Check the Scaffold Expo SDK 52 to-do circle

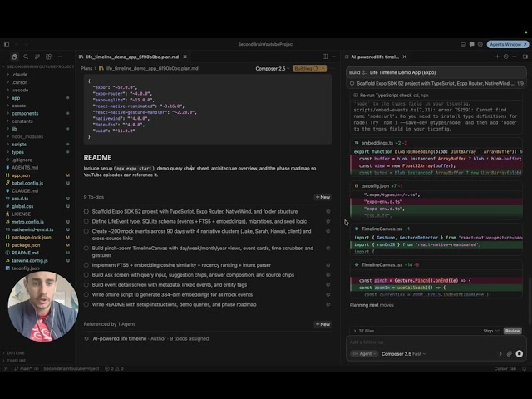[x=86, y=211]
